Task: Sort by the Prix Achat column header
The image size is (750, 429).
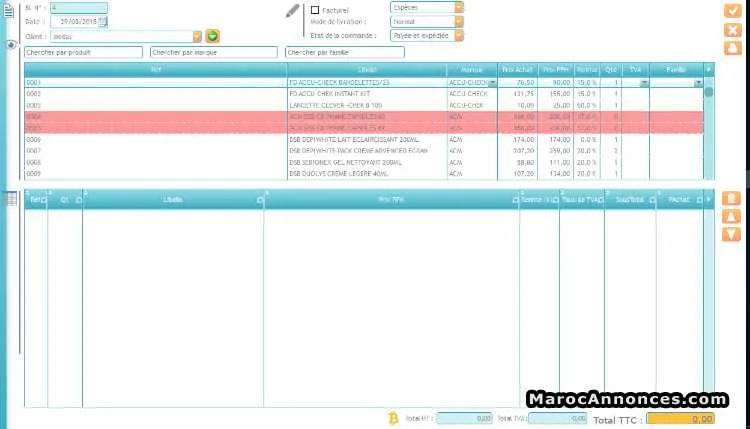Action: [x=517, y=70]
